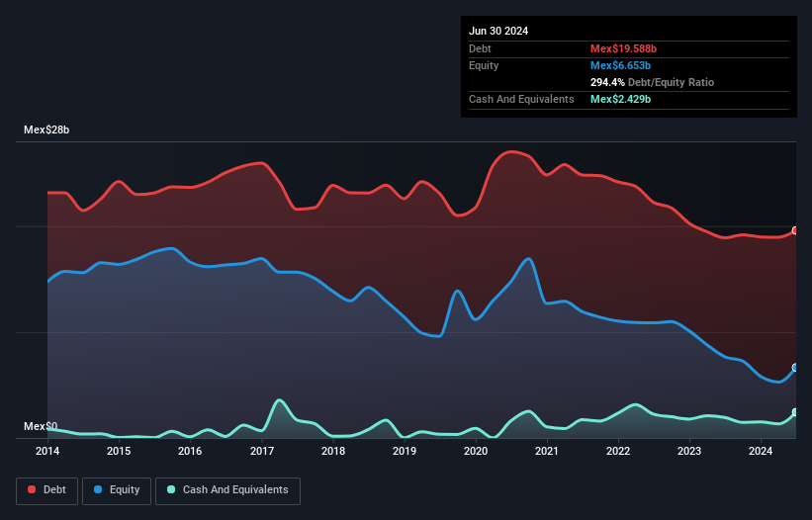Image resolution: width=812 pixels, height=520 pixels.
Task: Select the Cash endpoint marker on chart
Action: 795,412
